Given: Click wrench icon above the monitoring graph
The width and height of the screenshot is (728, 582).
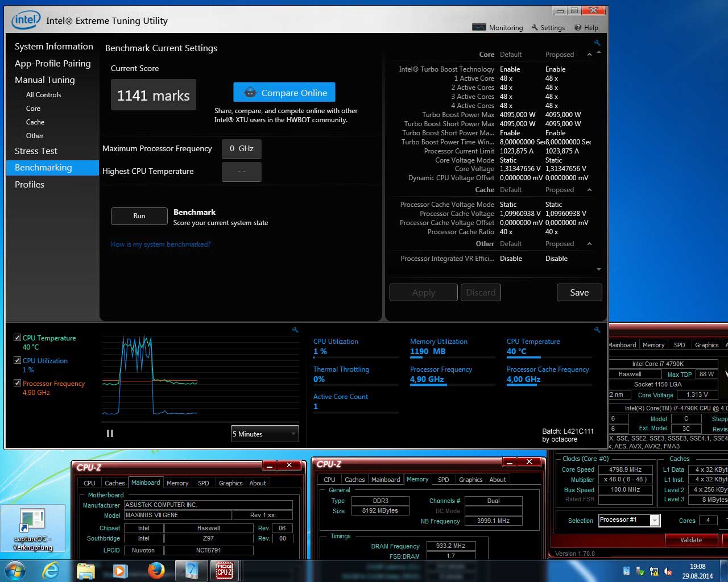Looking at the screenshot, I should tap(295, 330).
